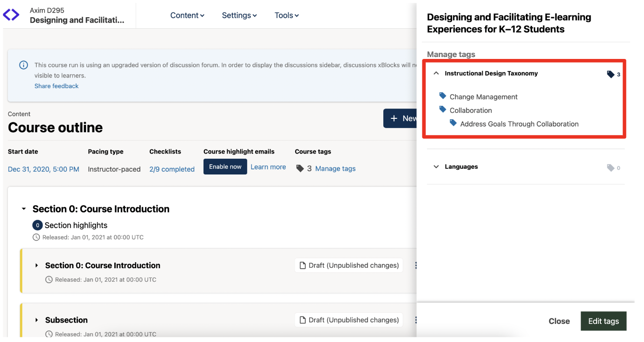Expand the Subsection item
This screenshot has width=644, height=342.
pos(37,320)
